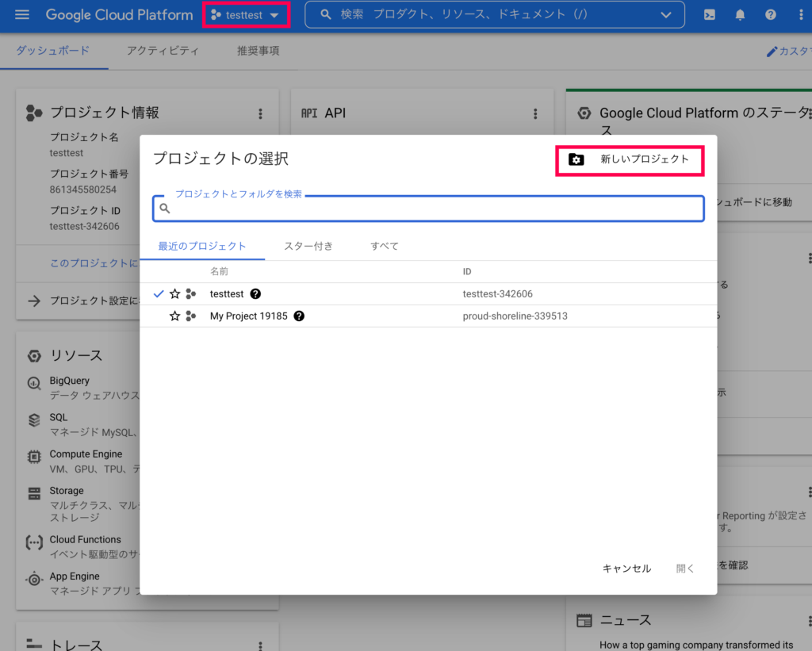Click the SQL stacked layers icon
Viewport: 812px width, 651px height.
click(x=34, y=420)
